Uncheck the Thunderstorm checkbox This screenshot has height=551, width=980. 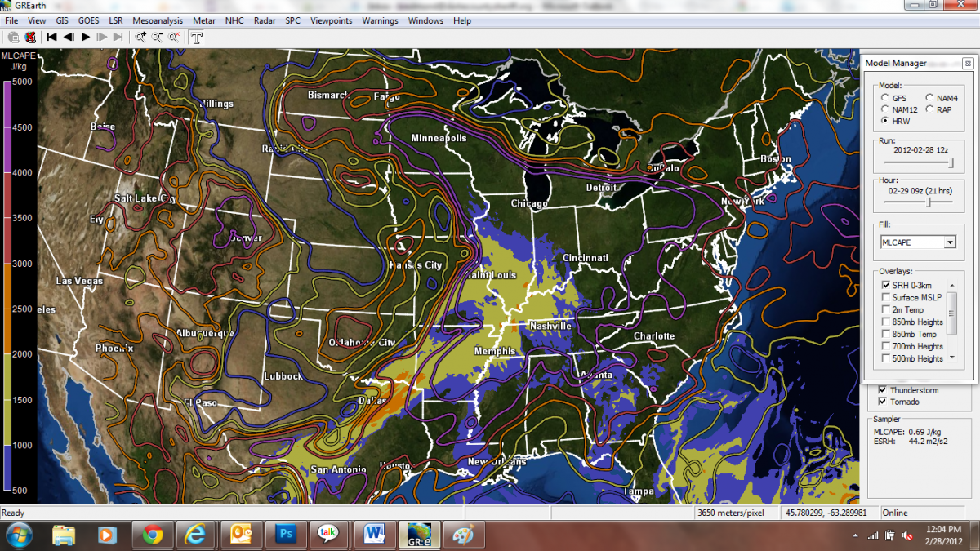coord(882,390)
